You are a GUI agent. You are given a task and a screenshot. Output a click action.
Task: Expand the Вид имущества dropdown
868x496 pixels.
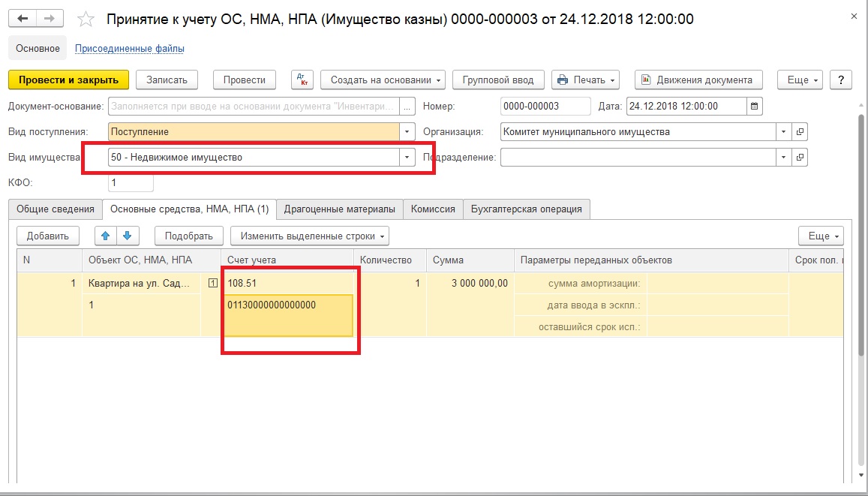coord(407,158)
